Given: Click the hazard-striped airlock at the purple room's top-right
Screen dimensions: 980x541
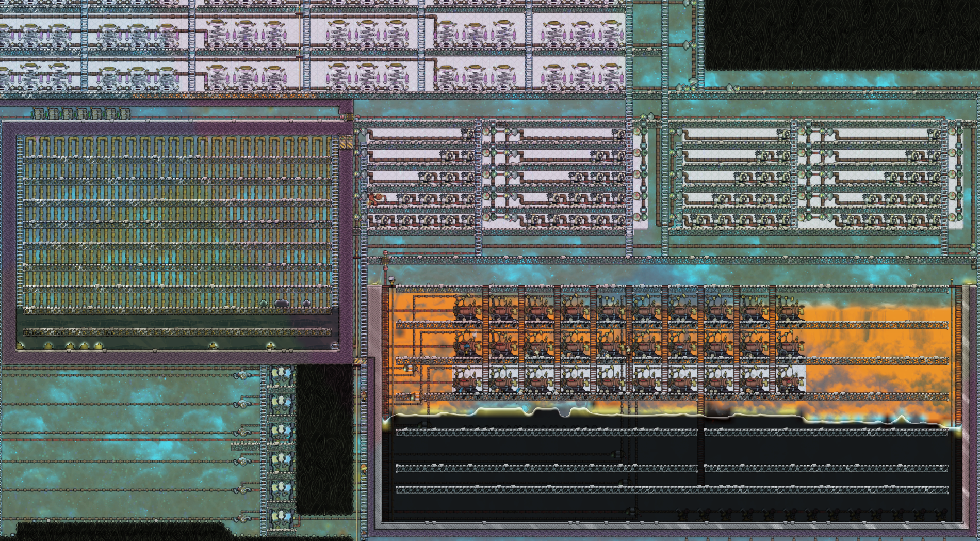Looking at the screenshot, I should (x=346, y=141).
